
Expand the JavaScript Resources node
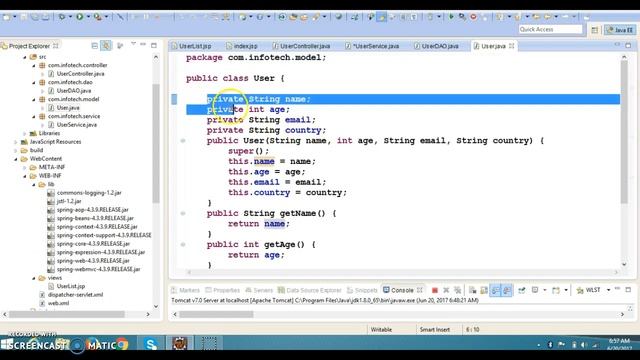(x=16, y=142)
